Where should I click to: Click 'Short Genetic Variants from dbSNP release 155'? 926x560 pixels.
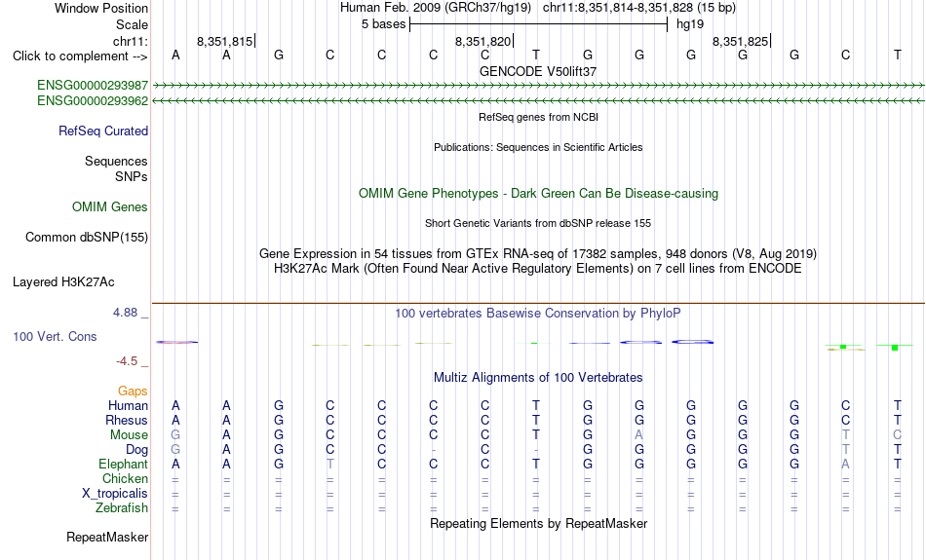tap(538, 224)
